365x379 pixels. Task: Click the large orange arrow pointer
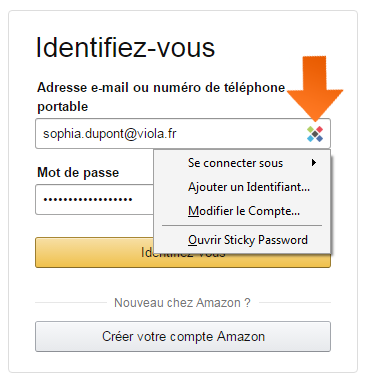315,88
